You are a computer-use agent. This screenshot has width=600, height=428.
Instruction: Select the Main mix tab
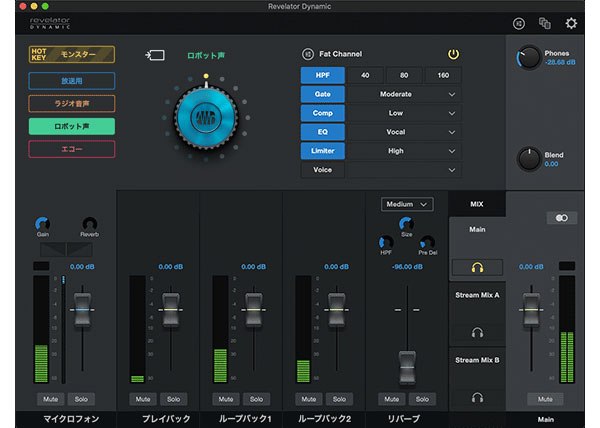(x=477, y=229)
